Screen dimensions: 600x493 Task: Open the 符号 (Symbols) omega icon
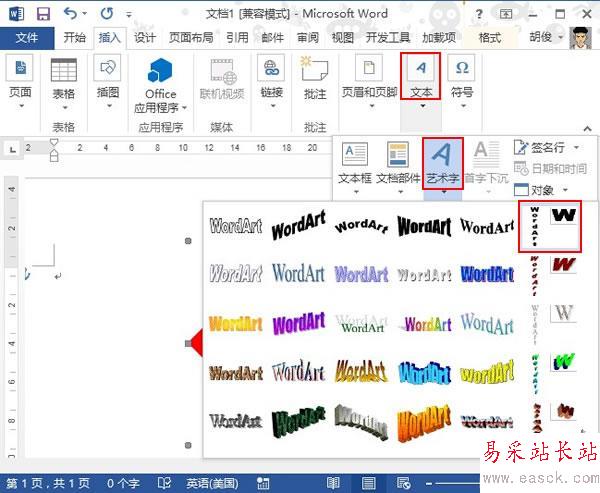click(462, 68)
